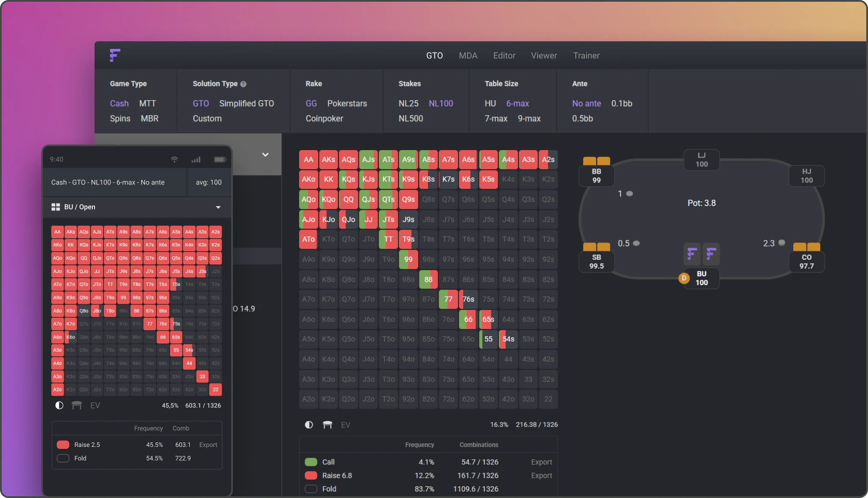Viewport: 868px width, 498px height.
Task: Toggle contrast icon in mobile panel
Action: (59, 405)
